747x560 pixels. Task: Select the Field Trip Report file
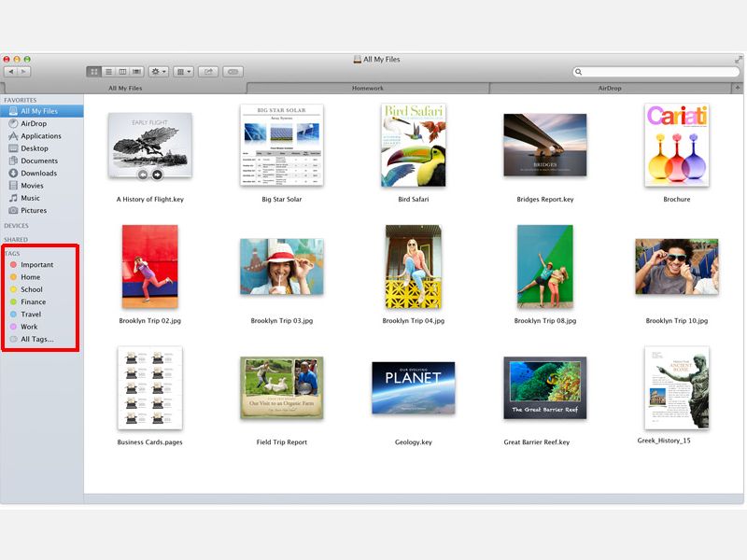[282, 388]
